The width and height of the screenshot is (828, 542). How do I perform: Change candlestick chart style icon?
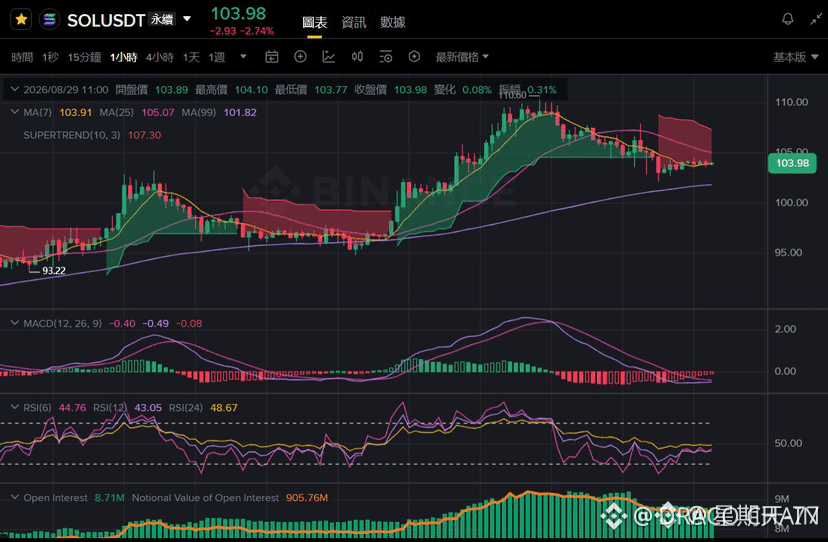[357, 57]
